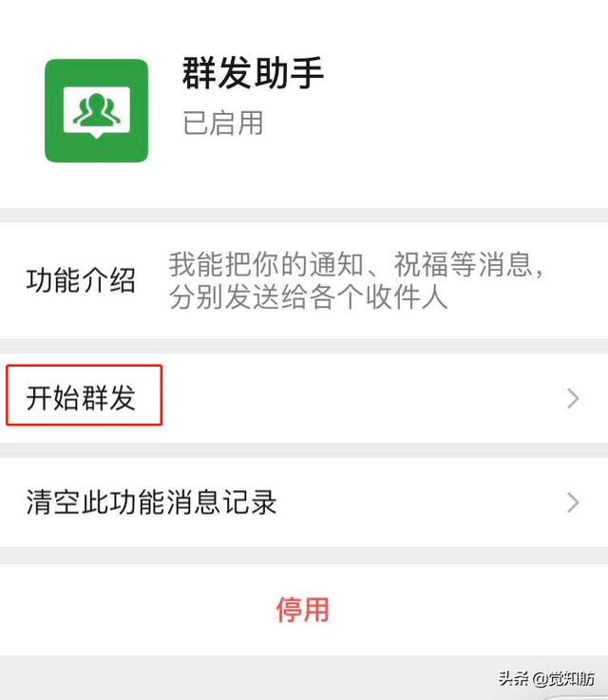Click the 停用 row's white area left of the text

134,610
